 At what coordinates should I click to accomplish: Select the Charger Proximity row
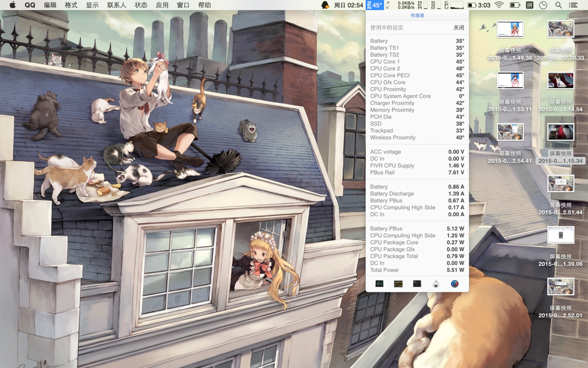417,103
